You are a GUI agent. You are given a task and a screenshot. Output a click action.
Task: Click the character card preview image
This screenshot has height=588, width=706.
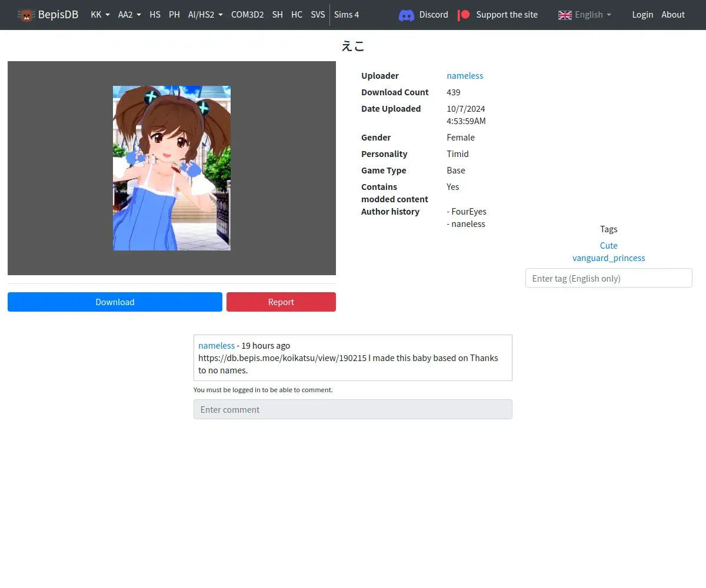pyautogui.click(x=172, y=168)
